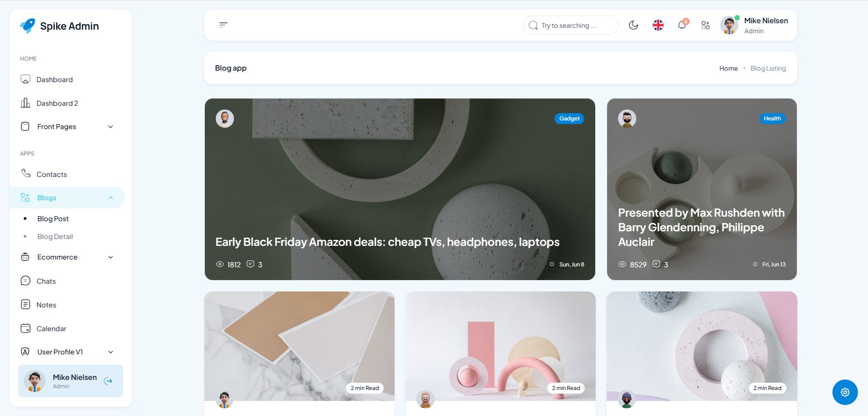This screenshot has width=868, height=416.
Task: Click the Contacts phone icon
Action: (x=26, y=174)
